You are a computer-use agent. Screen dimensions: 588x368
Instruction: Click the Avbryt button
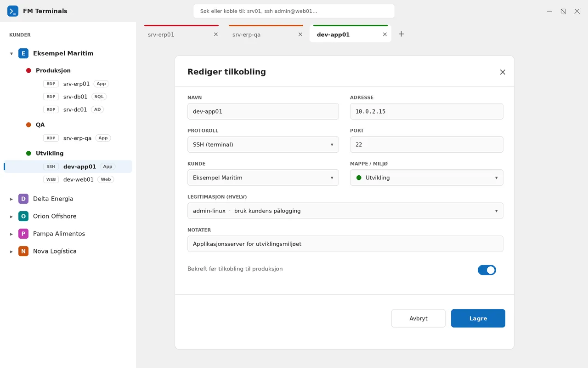point(418,318)
